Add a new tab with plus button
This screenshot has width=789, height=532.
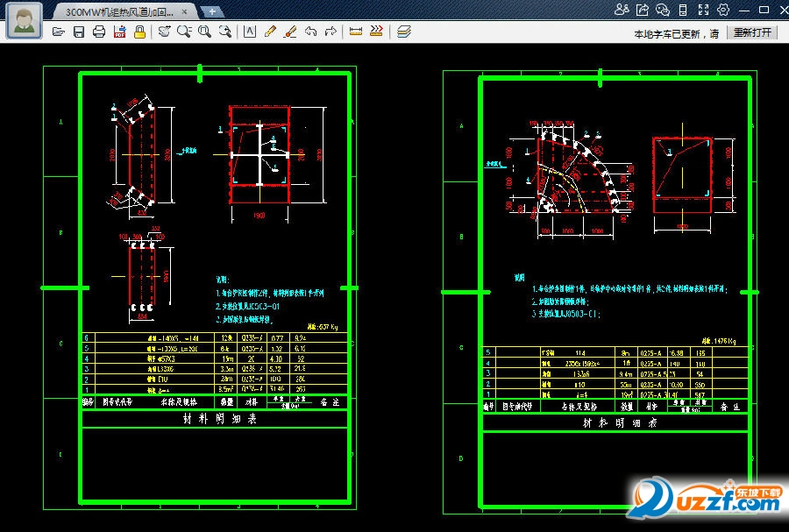pos(211,11)
